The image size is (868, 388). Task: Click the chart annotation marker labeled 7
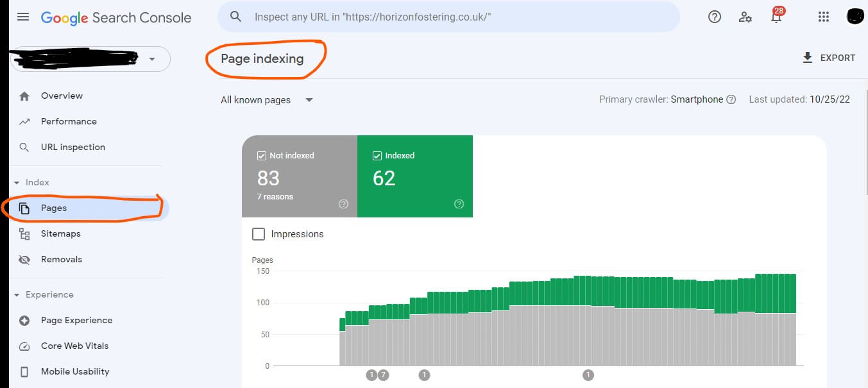[x=383, y=375]
